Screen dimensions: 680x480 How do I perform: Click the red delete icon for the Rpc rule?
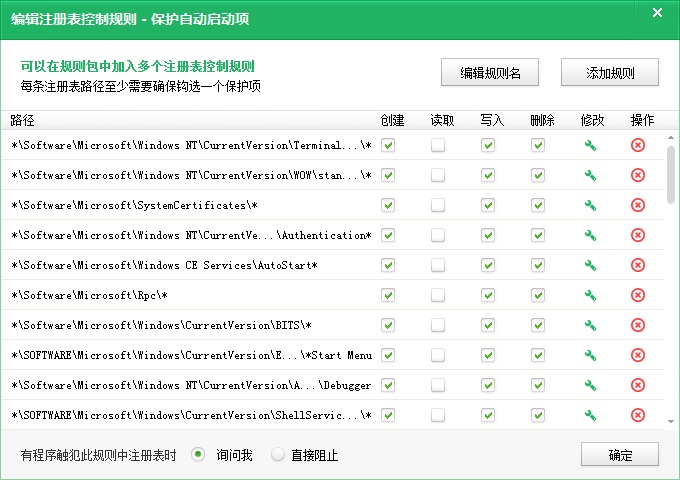point(638,296)
